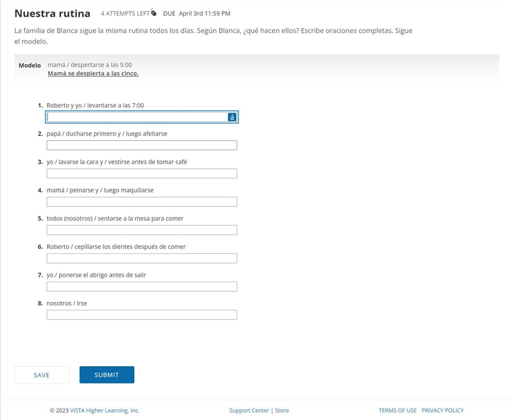
Task: Select answer box for papá ducharse primero
Action: tap(142, 145)
